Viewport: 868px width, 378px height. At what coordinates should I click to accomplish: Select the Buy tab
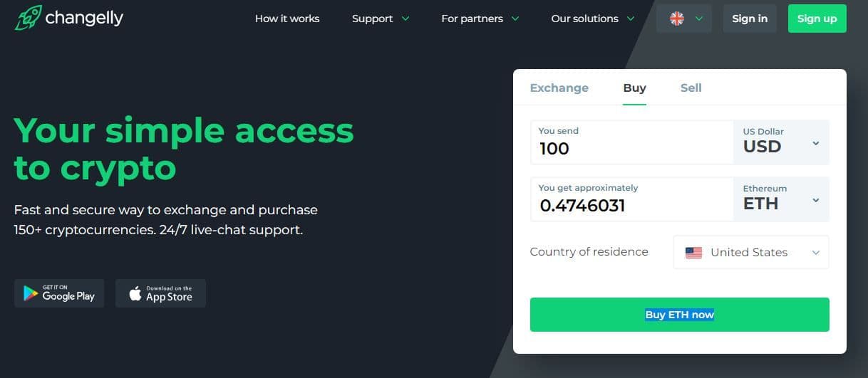pos(634,88)
